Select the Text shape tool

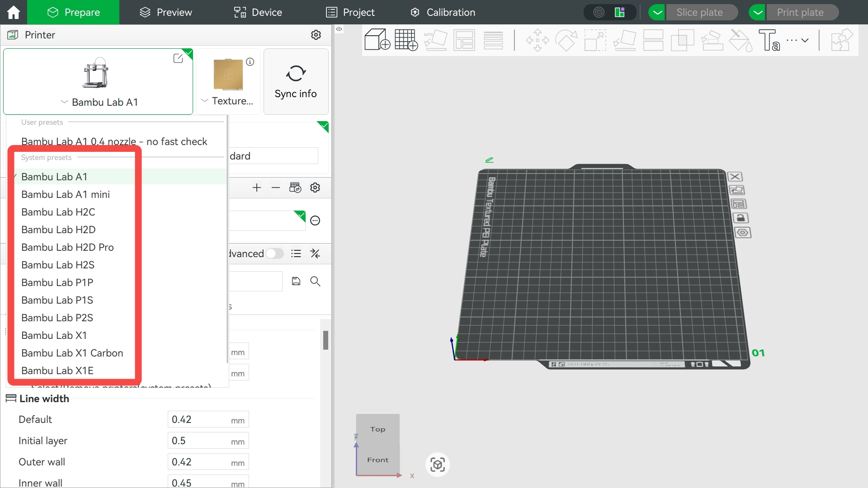(x=769, y=40)
